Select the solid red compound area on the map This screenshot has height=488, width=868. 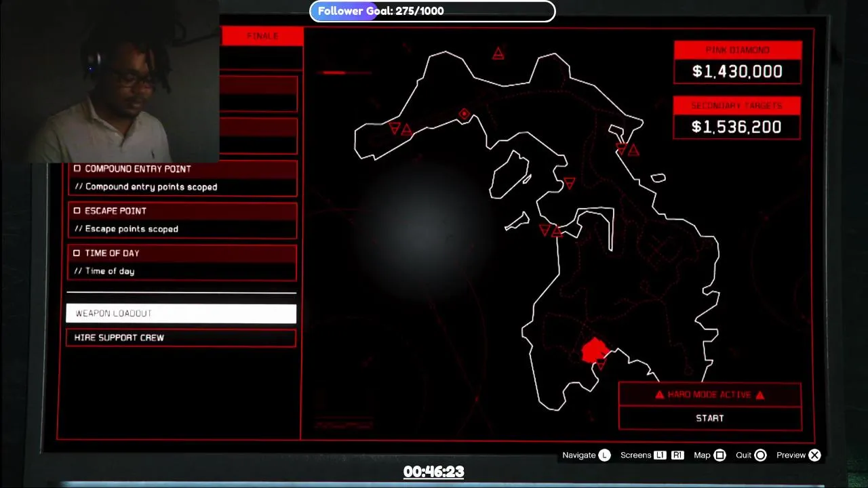[595, 350]
